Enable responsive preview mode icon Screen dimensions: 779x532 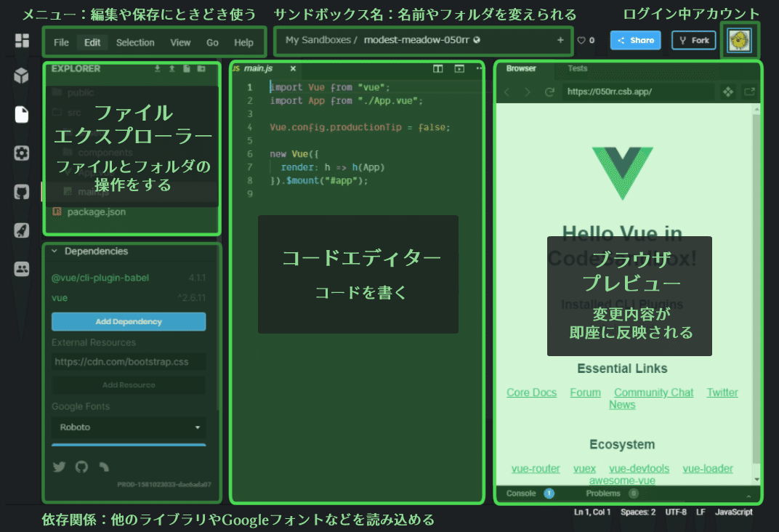pyautogui.click(x=727, y=92)
